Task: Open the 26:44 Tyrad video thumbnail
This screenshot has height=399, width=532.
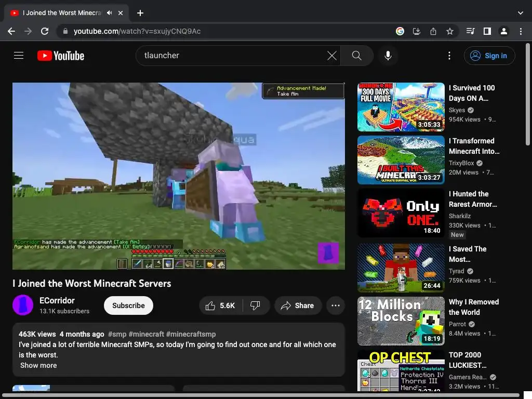Action: 401,268
